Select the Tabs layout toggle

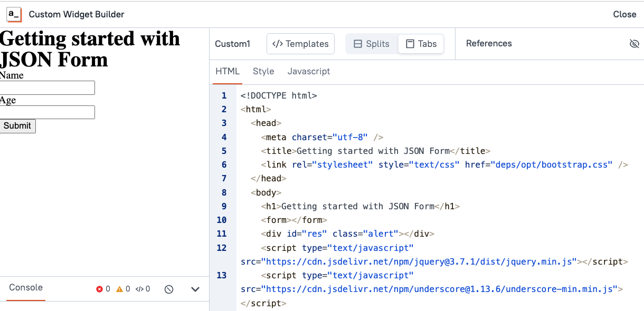421,44
